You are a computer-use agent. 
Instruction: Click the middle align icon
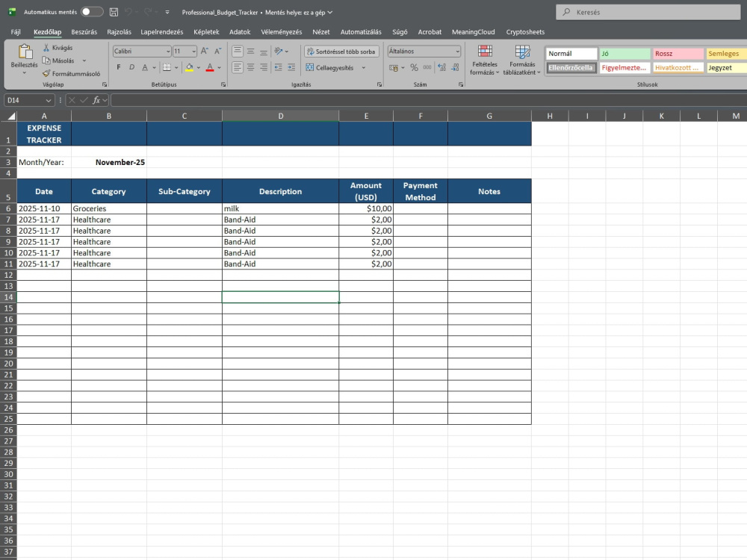tap(250, 51)
